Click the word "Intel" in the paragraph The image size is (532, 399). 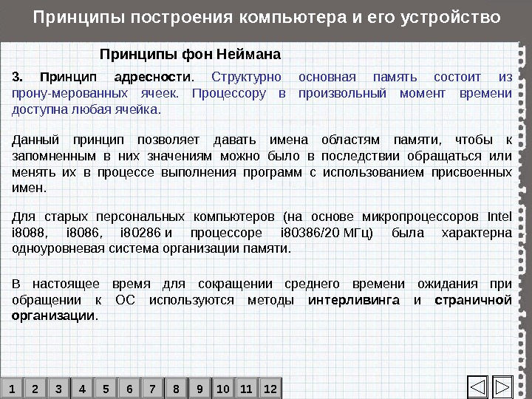(499, 216)
